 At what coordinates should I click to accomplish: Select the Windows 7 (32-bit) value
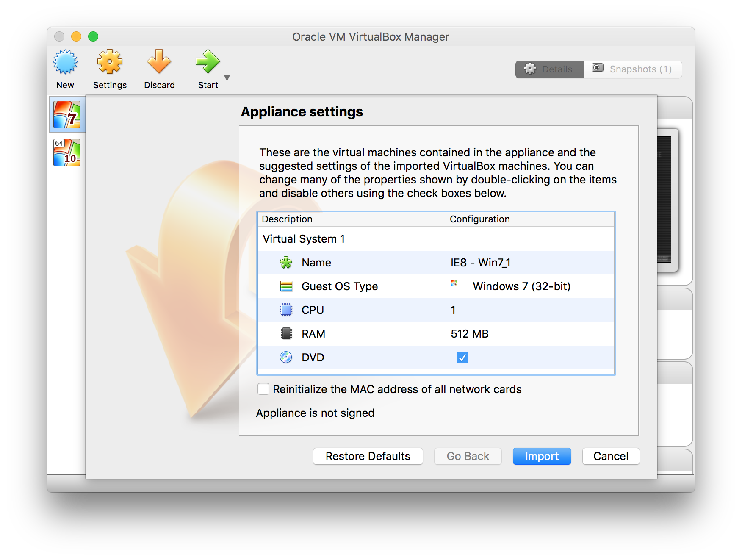click(521, 286)
